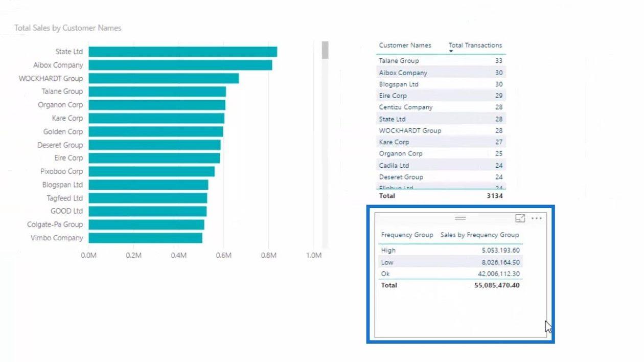This screenshot has width=644, height=362.
Task: Click the 55,085,470.40 total sales value
Action: coord(497,285)
